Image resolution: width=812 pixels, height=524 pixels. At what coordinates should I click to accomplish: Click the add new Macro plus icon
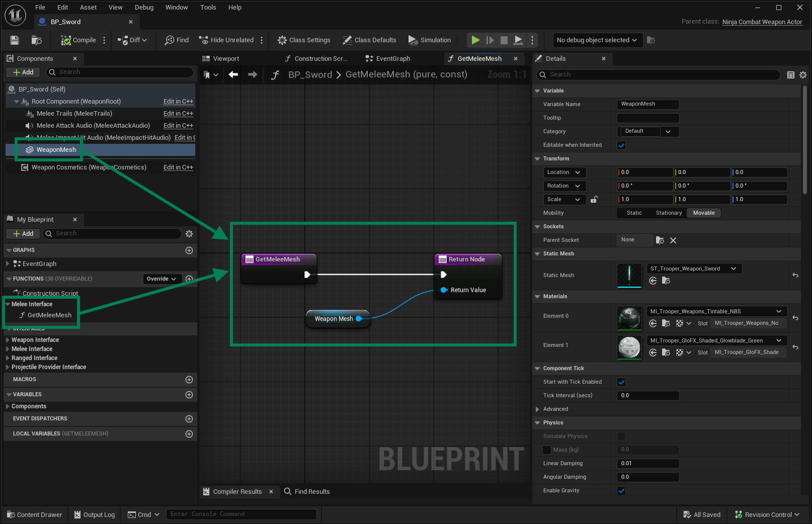[189, 380]
